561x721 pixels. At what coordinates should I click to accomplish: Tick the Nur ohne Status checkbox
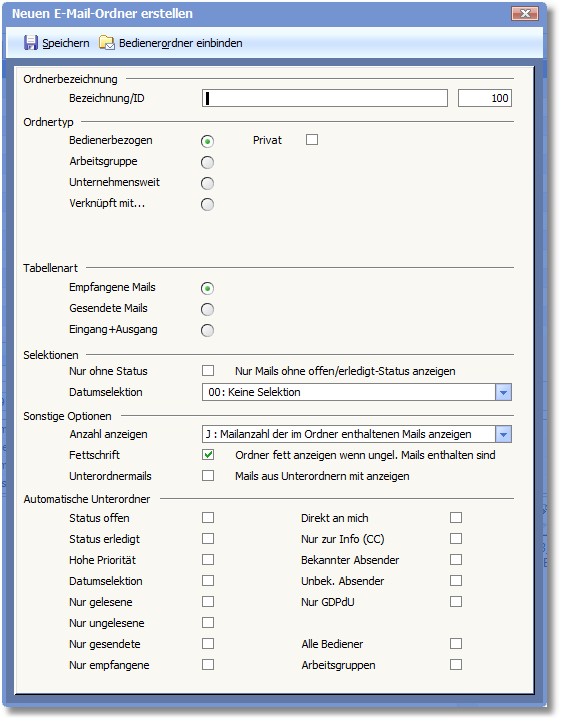point(208,371)
